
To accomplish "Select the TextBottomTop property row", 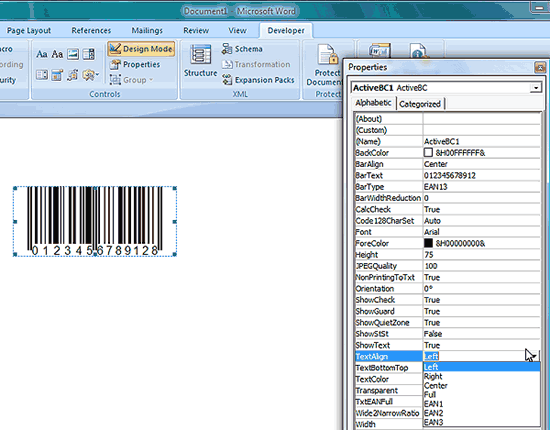I will pyautogui.click(x=389, y=368).
